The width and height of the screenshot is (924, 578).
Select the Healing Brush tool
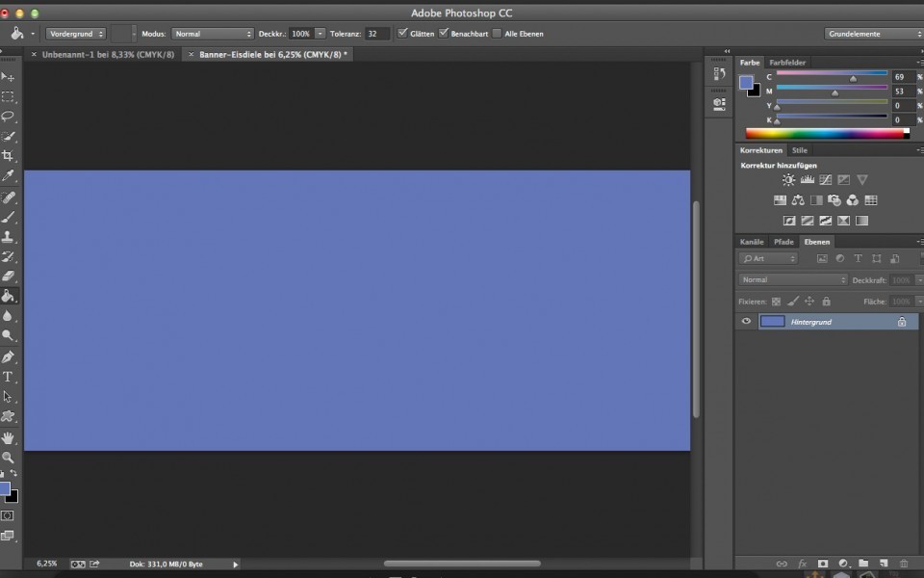pos(8,197)
